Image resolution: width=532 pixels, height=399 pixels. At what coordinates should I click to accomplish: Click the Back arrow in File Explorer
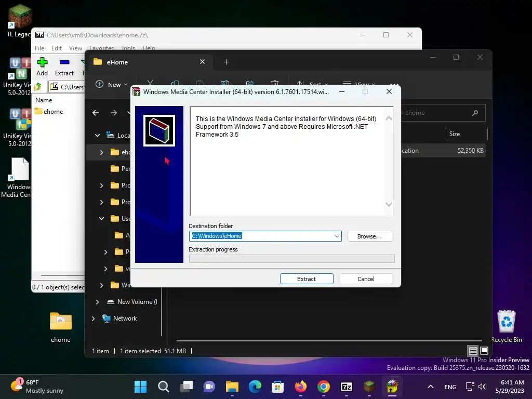[x=96, y=113]
